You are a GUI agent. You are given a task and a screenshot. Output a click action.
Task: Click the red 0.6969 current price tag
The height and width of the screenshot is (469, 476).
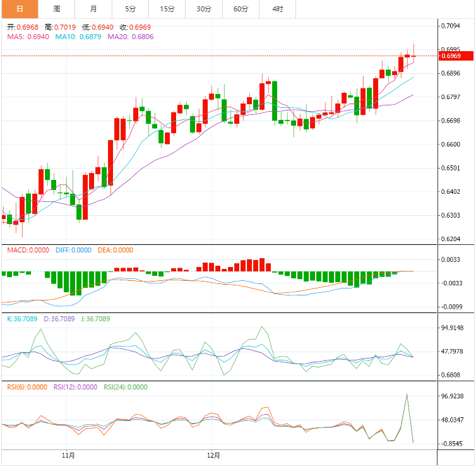pos(455,56)
